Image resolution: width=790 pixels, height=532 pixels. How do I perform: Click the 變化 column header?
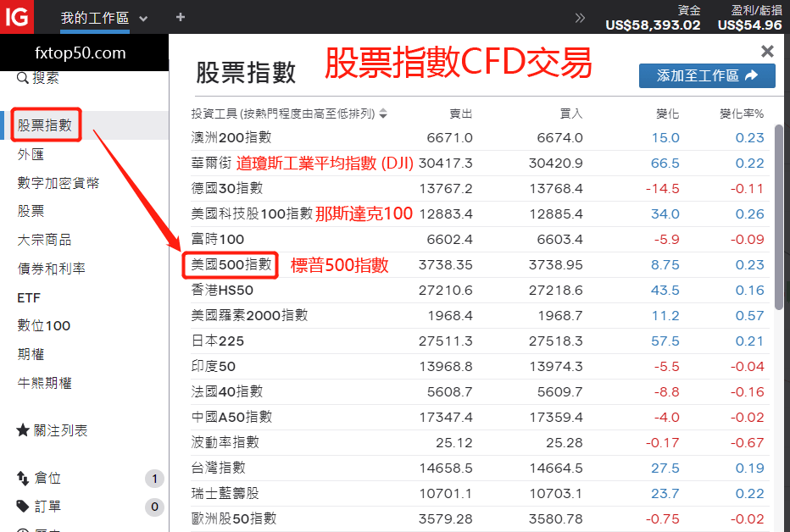(668, 114)
